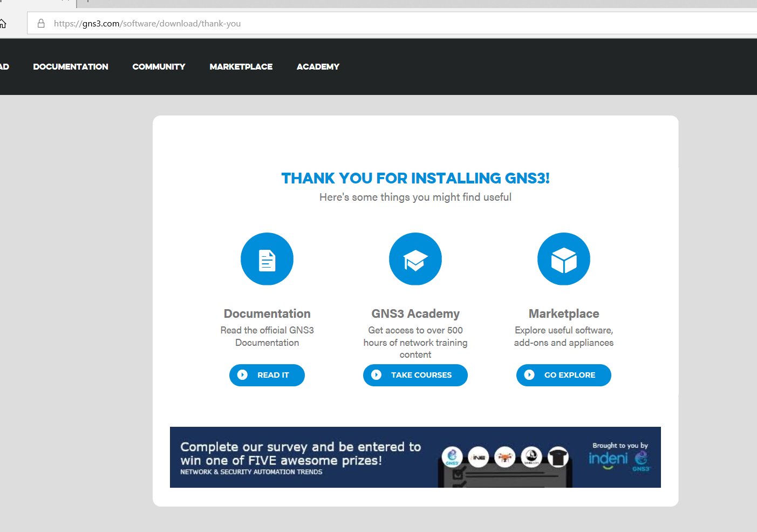Click the INE prize badge in banner
The width and height of the screenshot is (757, 532).
(x=479, y=458)
